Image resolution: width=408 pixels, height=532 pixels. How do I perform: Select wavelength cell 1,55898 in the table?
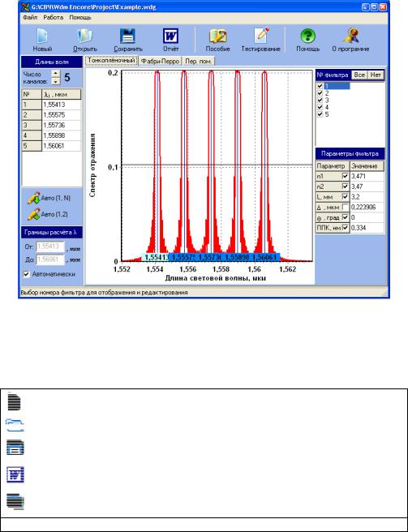coord(62,135)
